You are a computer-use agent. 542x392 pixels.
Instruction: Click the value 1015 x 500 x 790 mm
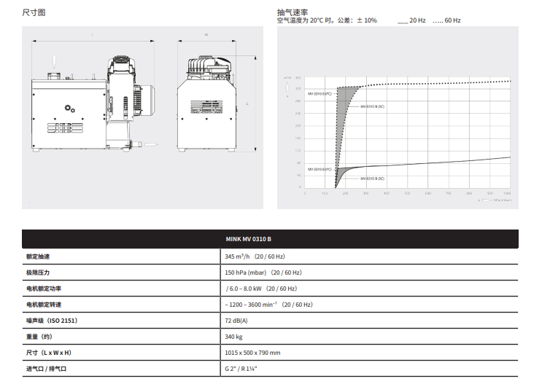pos(252,353)
